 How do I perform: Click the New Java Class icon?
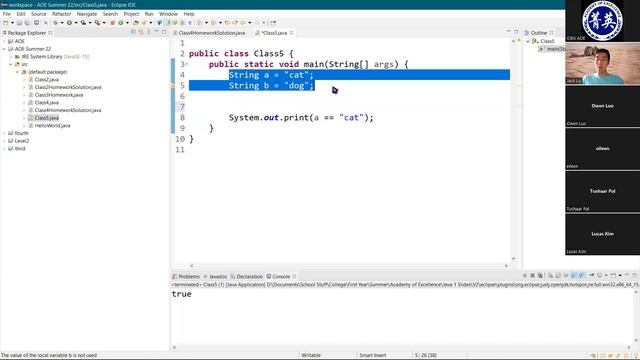click(121, 23)
